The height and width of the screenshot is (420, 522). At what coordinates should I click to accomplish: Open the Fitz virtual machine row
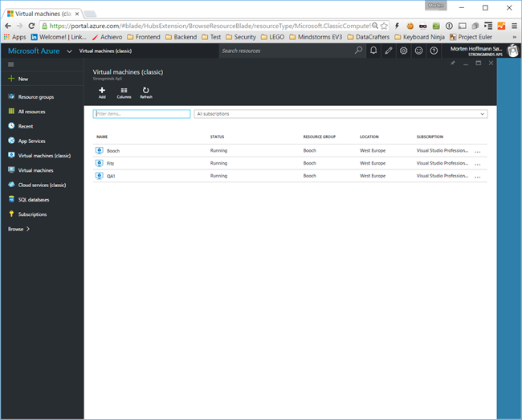coord(290,163)
